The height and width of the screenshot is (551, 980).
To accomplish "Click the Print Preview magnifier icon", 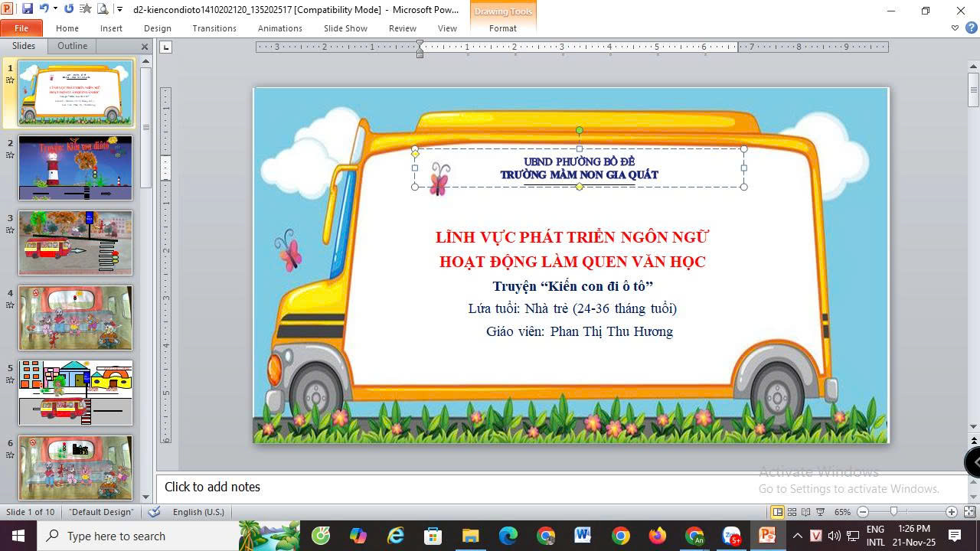I will (x=102, y=9).
